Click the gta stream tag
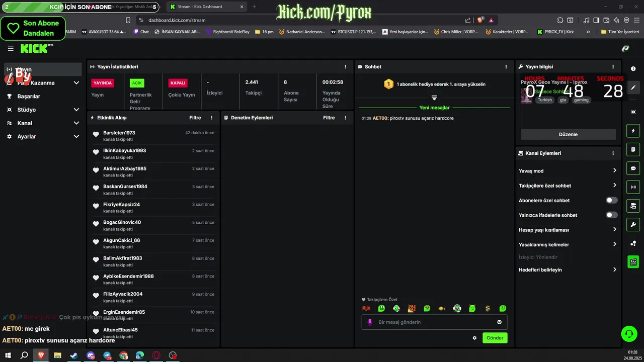The height and width of the screenshot is (362, 644). [x=563, y=100]
